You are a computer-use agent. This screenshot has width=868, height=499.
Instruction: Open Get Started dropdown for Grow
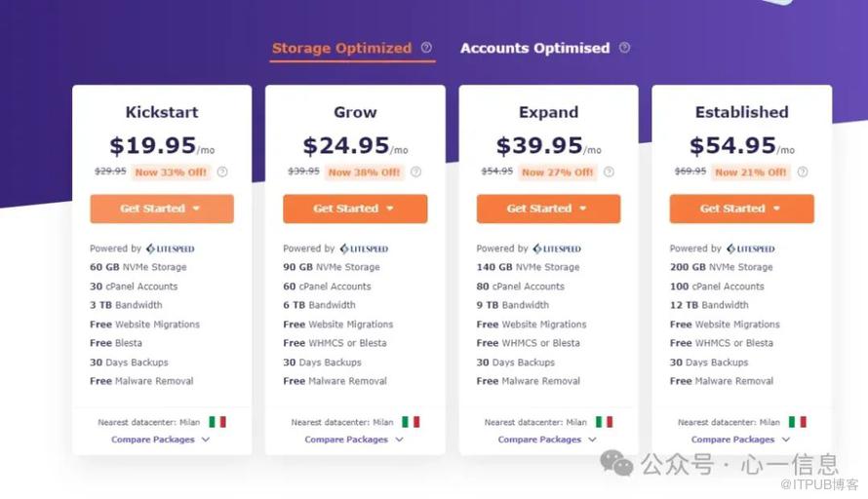point(355,209)
